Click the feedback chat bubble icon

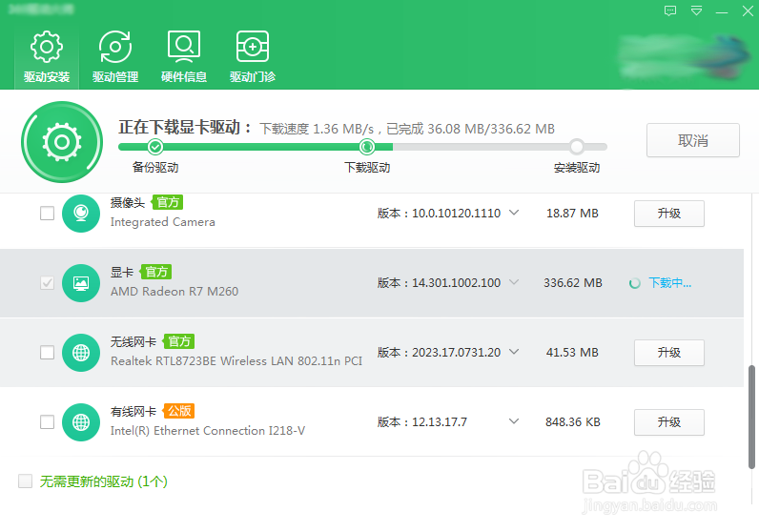[x=670, y=10]
